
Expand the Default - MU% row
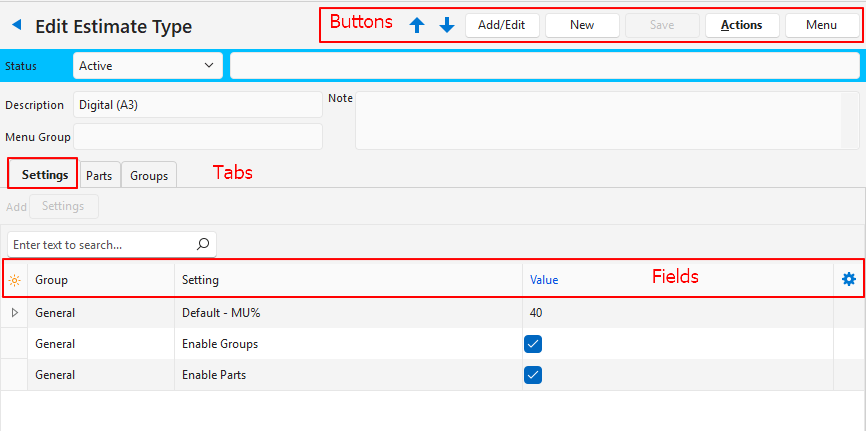(14, 313)
